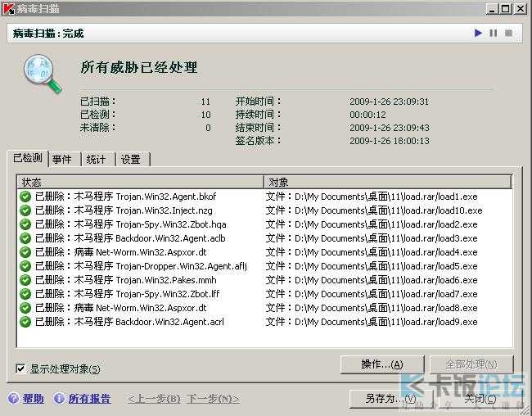
Task: Click green check icon for load5.exe row
Action: point(25,266)
